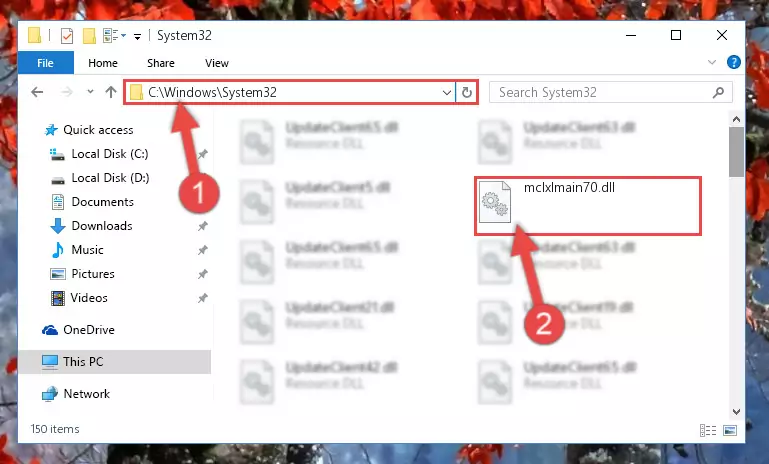Open Local Disk (C:) in sidebar
The height and width of the screenshot is (464, 769).
[x=110, y=154]
